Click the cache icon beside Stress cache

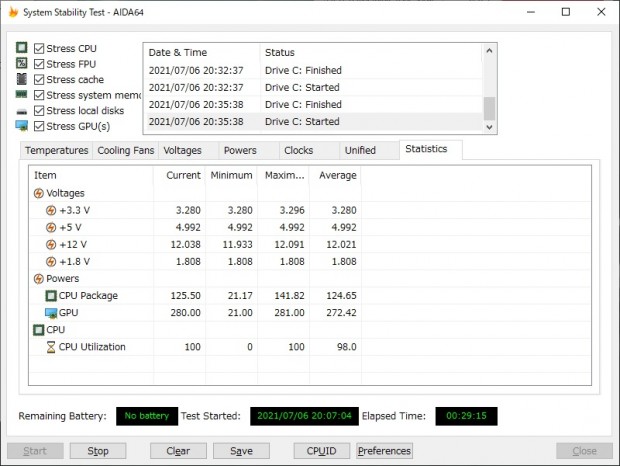tap(21, 79)
